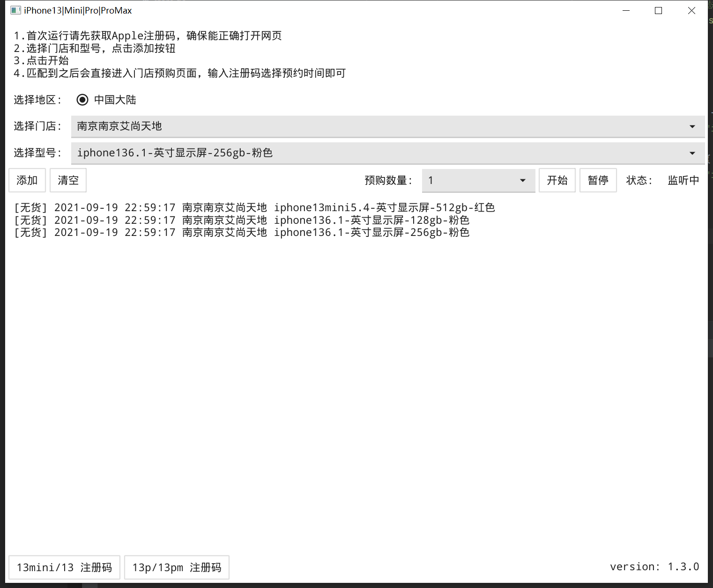Click the 状态 label
713x588 pixels.
coord(639,180)
